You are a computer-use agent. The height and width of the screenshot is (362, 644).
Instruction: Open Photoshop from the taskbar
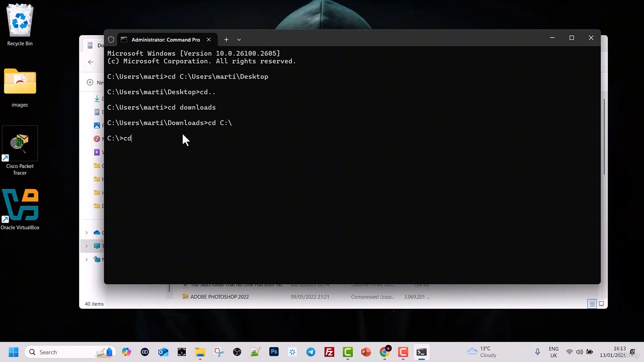pyautogui.click(x=274, y=352)
